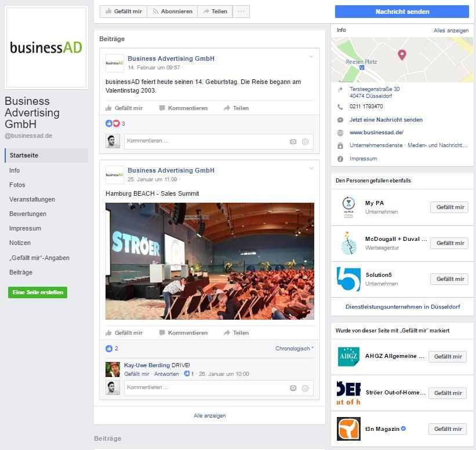The image size is (476, 450).
Task: View the likes count on the Hamburg BEACH post
Action: click(x=112, y=349)
